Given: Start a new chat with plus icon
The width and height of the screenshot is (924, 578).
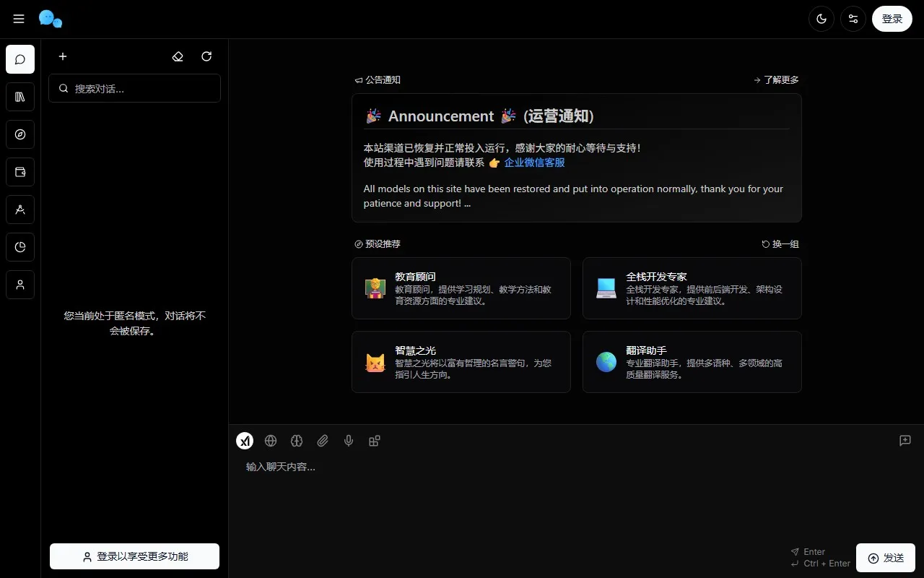Looking at the screenshot, I should [x=63, y=56].
